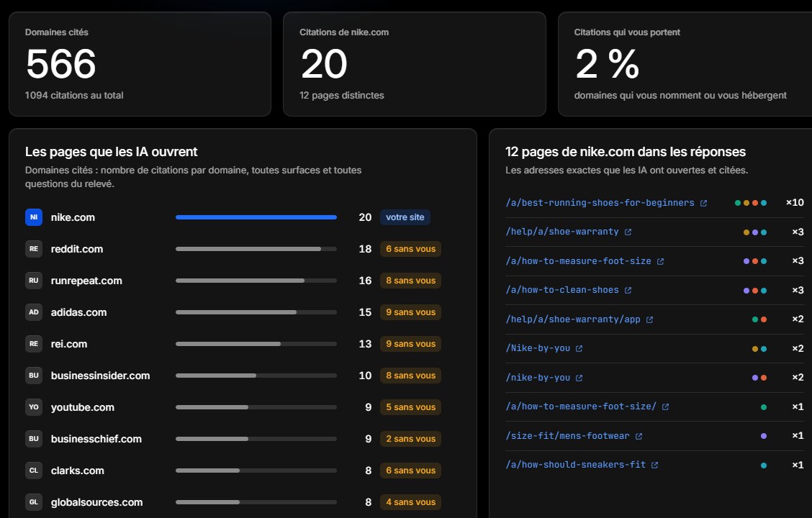This screenshot has width=812, height=518.
Task: Open the /a/best-running-shoes-for-beginners page link
Action: pos(600,203)
